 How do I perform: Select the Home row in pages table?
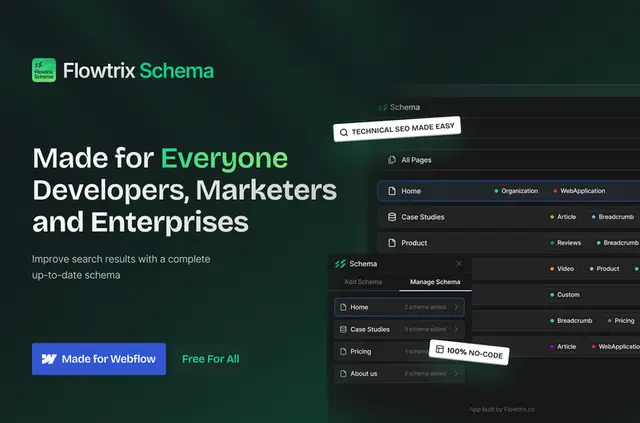coord(509,191)
